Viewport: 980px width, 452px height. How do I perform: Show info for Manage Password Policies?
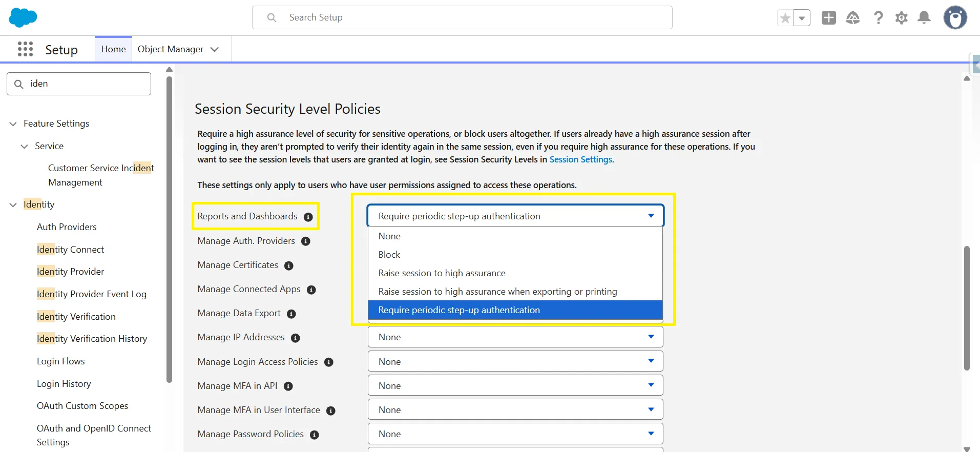[x=315, y=435]
